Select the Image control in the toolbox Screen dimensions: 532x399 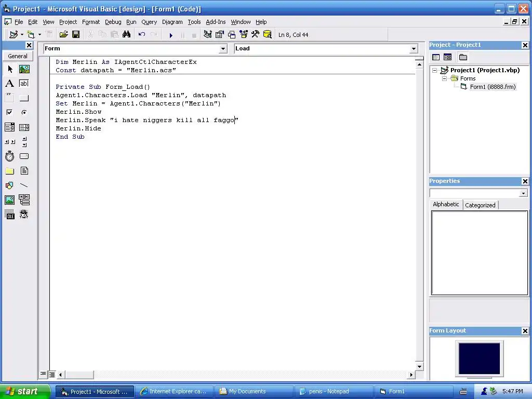point(10,200)
